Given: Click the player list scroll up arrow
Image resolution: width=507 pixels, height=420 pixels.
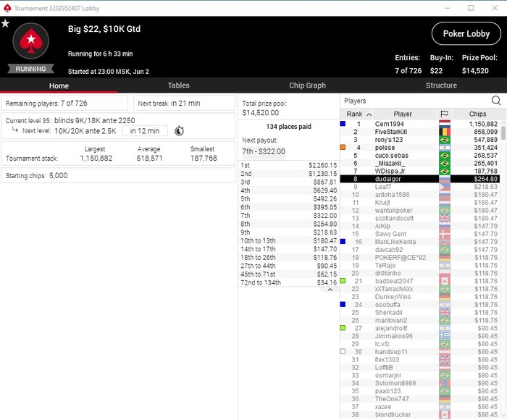Looking at the screenshot, I should click(x=503, y=123).
